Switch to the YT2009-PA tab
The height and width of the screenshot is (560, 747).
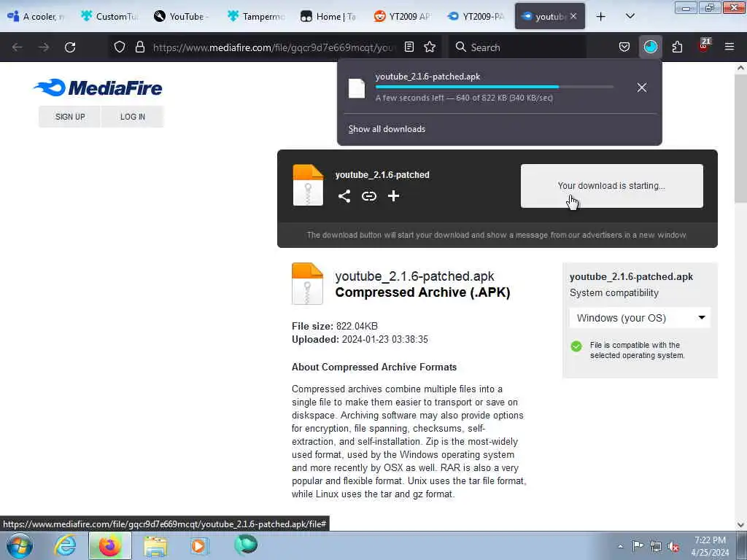pos(477,16)
